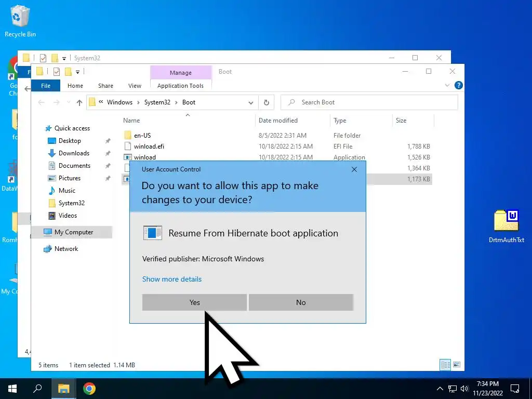Click the Properties quick access toolbar icon
Image resolution: width=532 pixels, height=399 pixels.
click(57, 72)
